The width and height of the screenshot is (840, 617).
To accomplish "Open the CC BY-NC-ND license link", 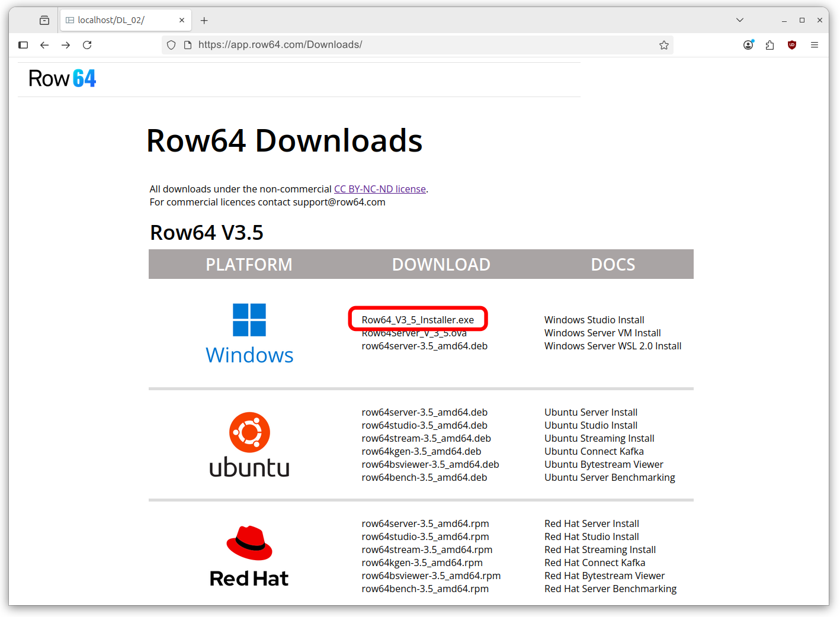I will coord(380,189).
